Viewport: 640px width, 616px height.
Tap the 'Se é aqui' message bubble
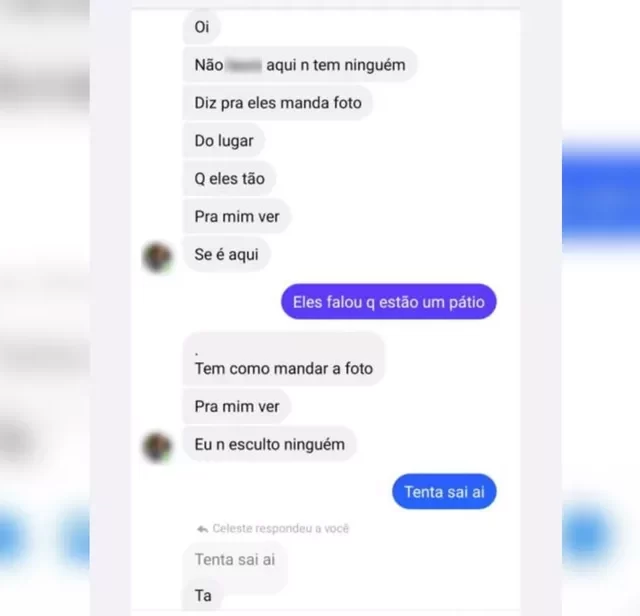227,255
